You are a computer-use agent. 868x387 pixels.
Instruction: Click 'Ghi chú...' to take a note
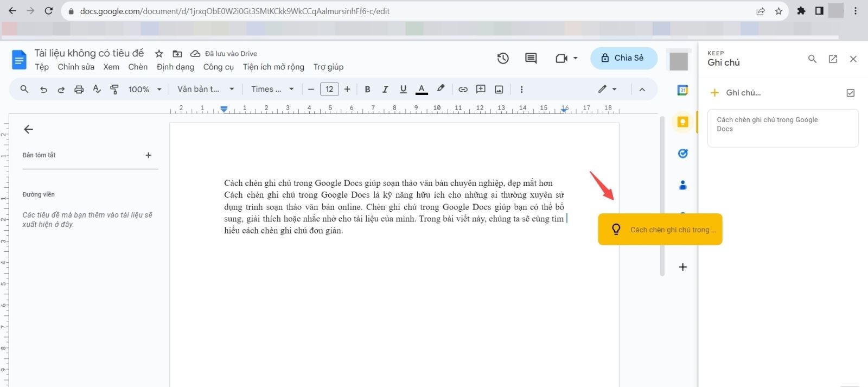click(x=743, y=93)
